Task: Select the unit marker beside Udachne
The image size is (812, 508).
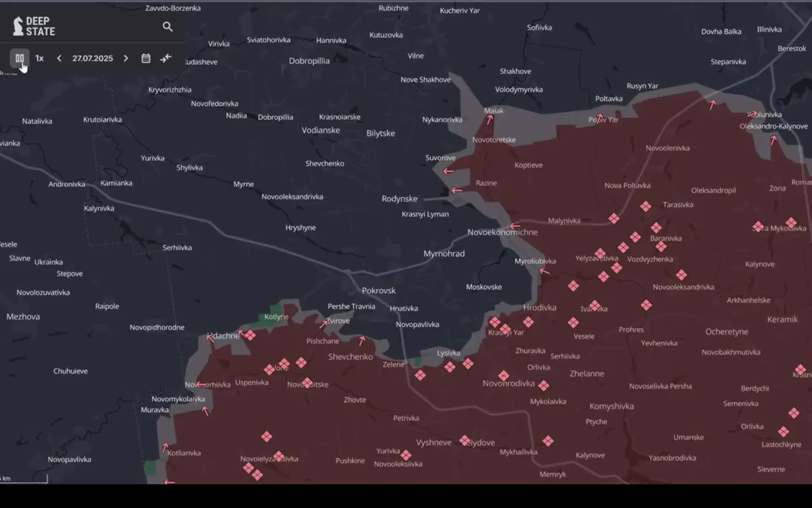Action: [x=250, y=335]
